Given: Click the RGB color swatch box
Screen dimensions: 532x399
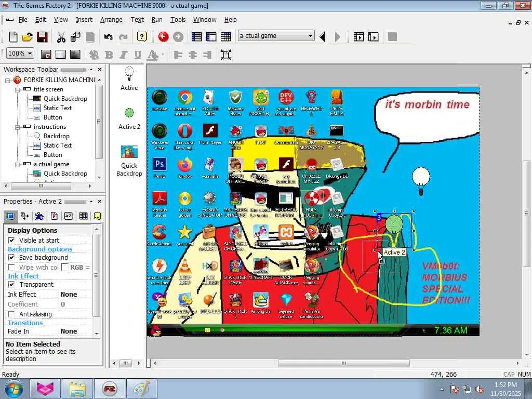Looking at the screenshot, I should pos(64,268).
